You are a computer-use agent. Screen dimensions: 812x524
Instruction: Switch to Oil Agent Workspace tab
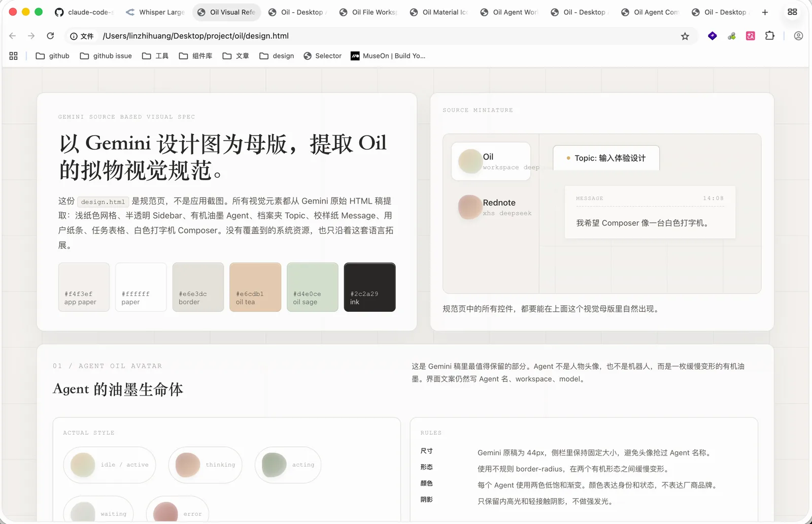click(509, 12)
